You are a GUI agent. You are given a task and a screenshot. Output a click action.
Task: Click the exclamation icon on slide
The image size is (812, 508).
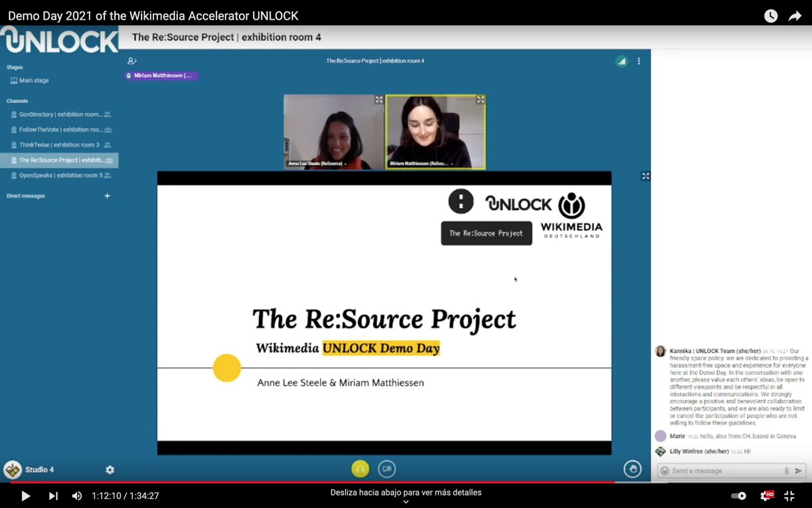(x=461, y=200)
